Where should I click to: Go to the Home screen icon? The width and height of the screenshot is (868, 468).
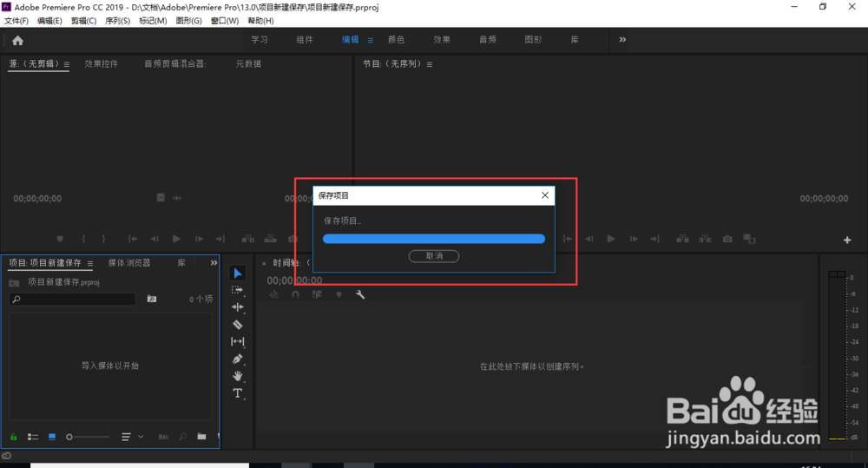17,41
